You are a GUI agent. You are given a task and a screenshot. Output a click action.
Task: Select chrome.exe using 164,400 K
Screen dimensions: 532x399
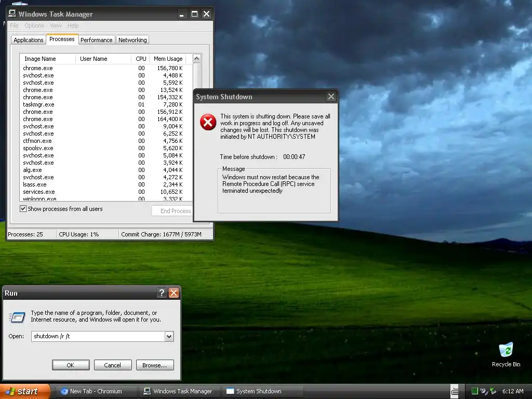(x=103, y=119)
